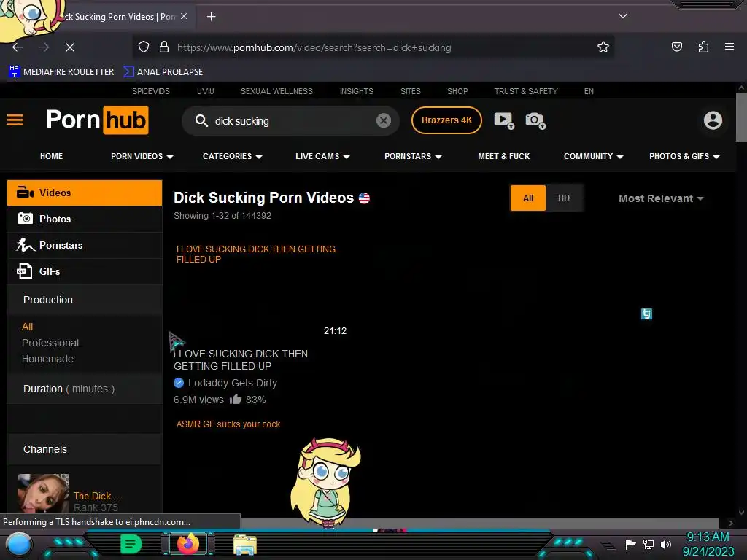The height and width of the screenshot is (560, 747).
Task: Select the Homemade production filter
Action: [x=47, y=359]
